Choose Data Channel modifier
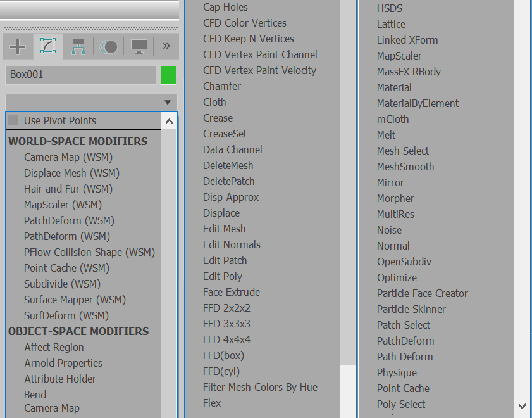The height and width of the screenshot is (418, 532). (232, 149)
